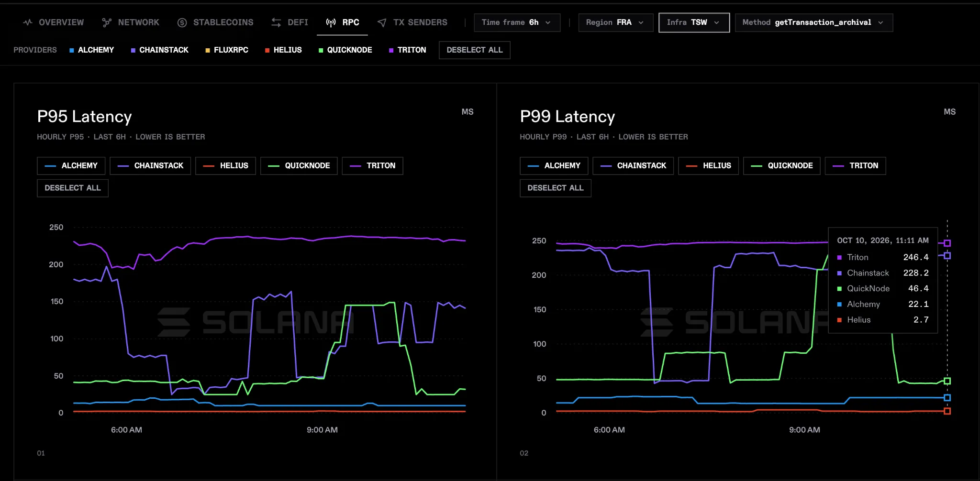Toggle Chainstack in top providers row
This screenshot has height=481, width=980.
(x=159, y=50)
